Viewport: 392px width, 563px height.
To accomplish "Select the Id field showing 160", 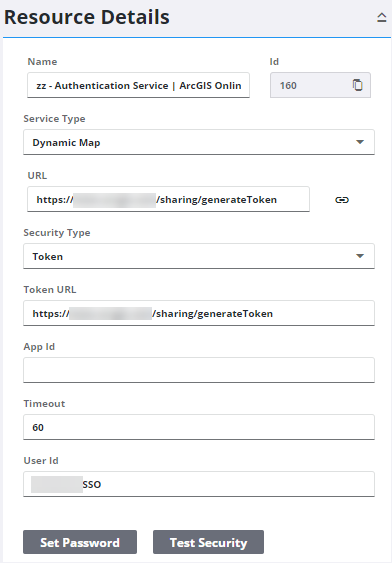I will pyautogui.click(x=320, y=85).
